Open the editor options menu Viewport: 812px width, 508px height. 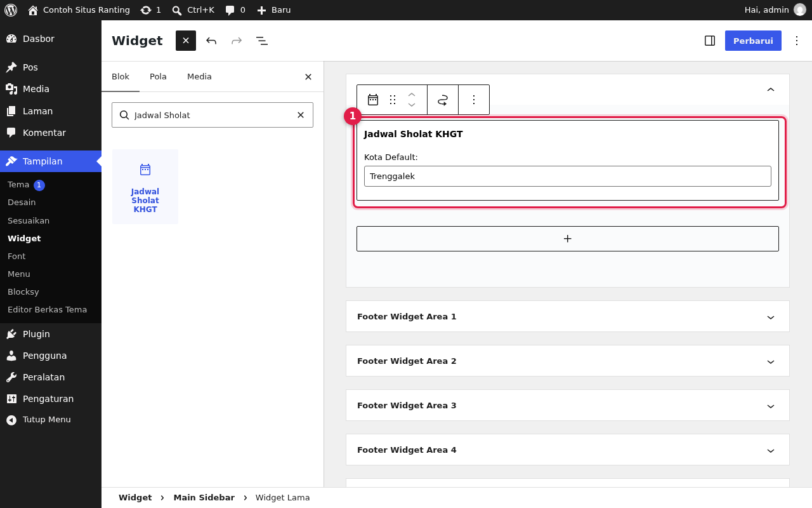(x=797, y=41)
